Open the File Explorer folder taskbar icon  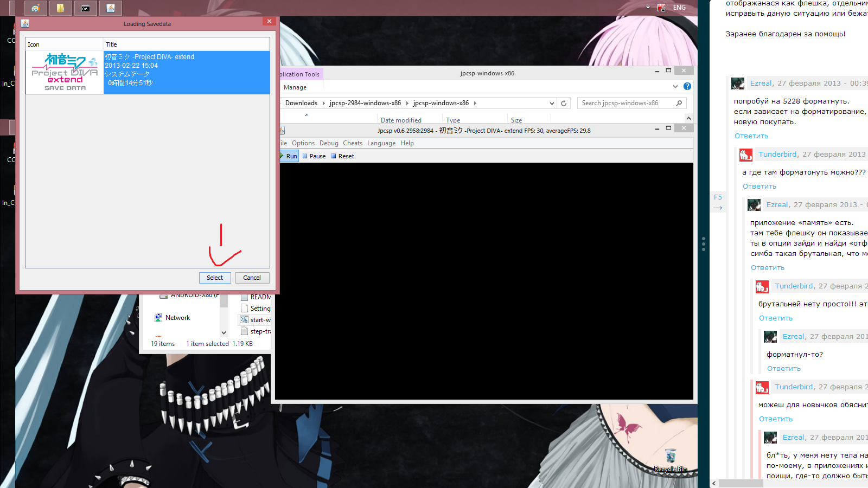point(61,8)
